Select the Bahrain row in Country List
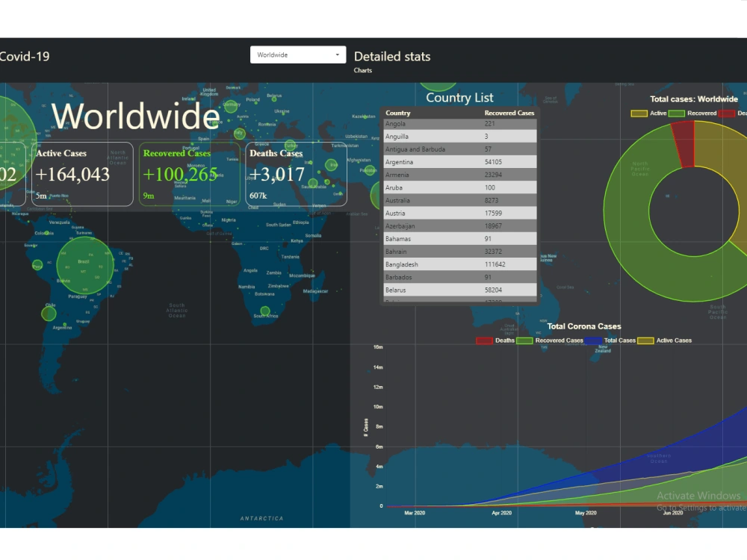Image resolution: width=747 pixels, height=560 pixels. [x=460, y=252]
